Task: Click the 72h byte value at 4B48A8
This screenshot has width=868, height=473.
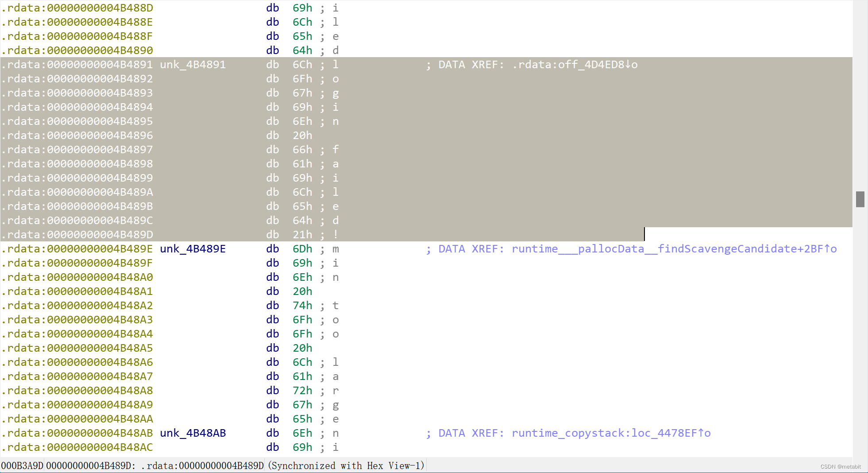Action: tap(302, 391)
